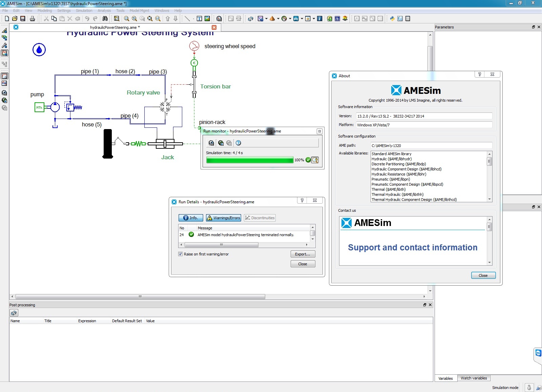Insert an image with the picture icon

click(x=207, y=19)
